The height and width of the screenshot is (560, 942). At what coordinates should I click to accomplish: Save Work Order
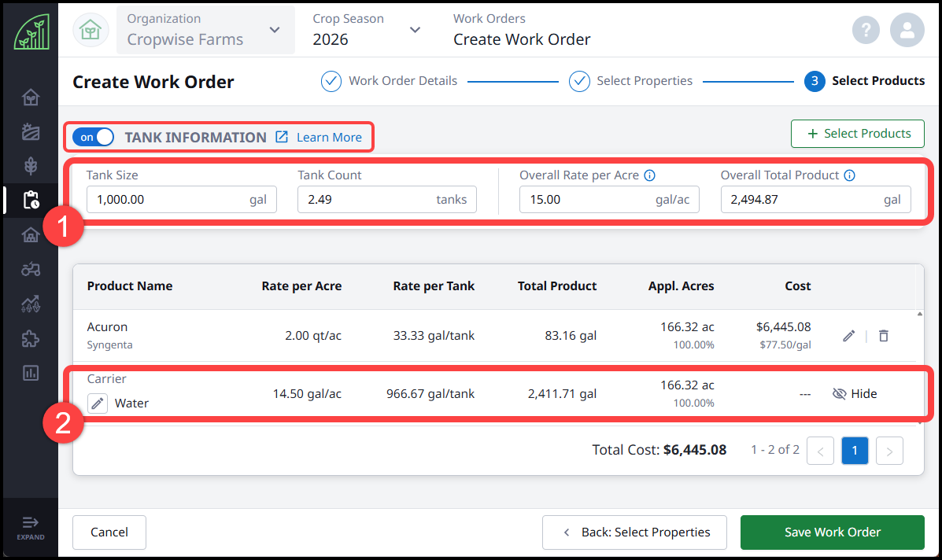(832, 532)
